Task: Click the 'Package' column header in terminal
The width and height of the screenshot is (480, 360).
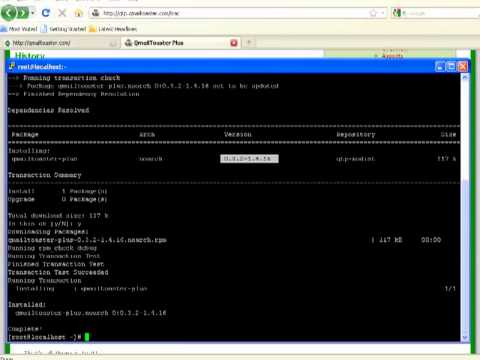Action: point(25,134)
